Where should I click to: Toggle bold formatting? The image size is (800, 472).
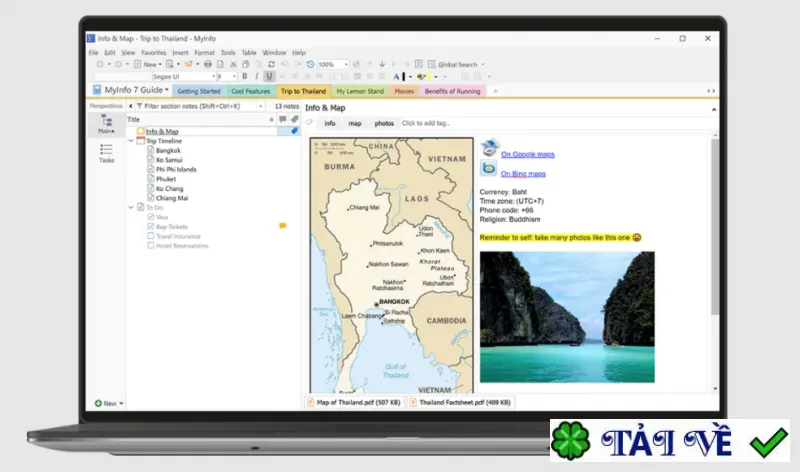pos(244,77)
